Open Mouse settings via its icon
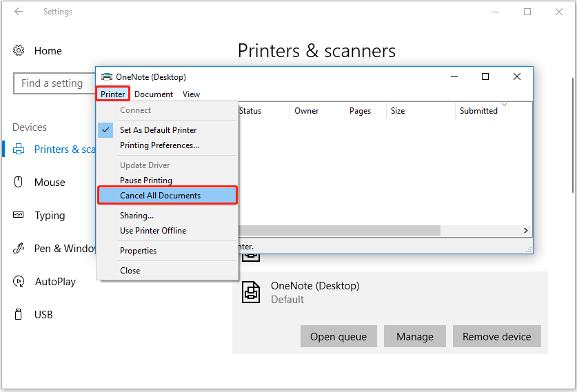This screenshot has height=392, width=577. tap(19, 183)
